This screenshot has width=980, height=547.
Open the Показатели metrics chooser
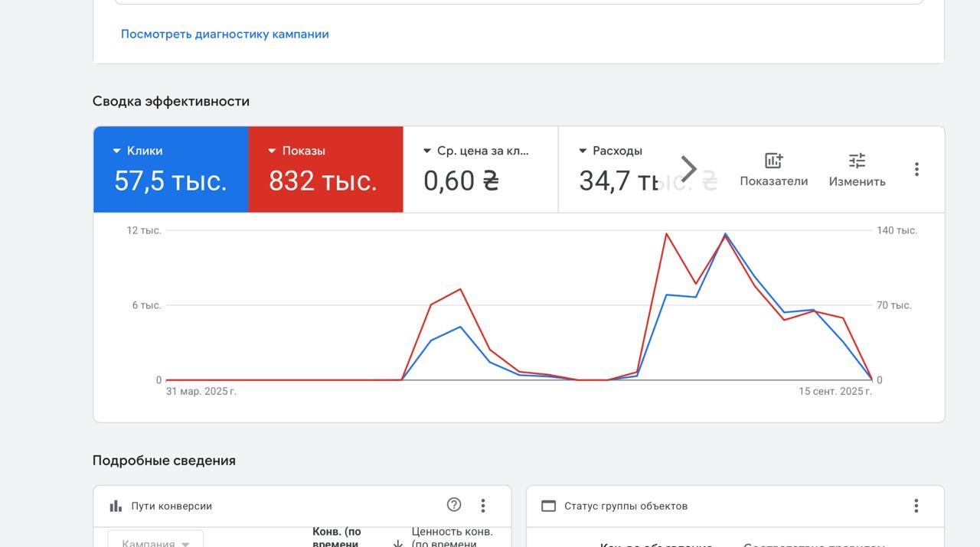(773, 169)
